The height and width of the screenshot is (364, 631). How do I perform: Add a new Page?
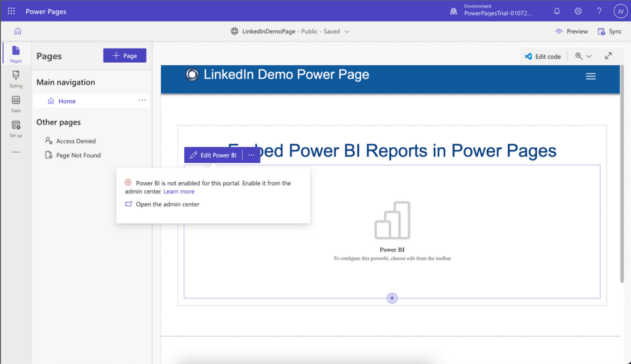[x=124, y=55]
